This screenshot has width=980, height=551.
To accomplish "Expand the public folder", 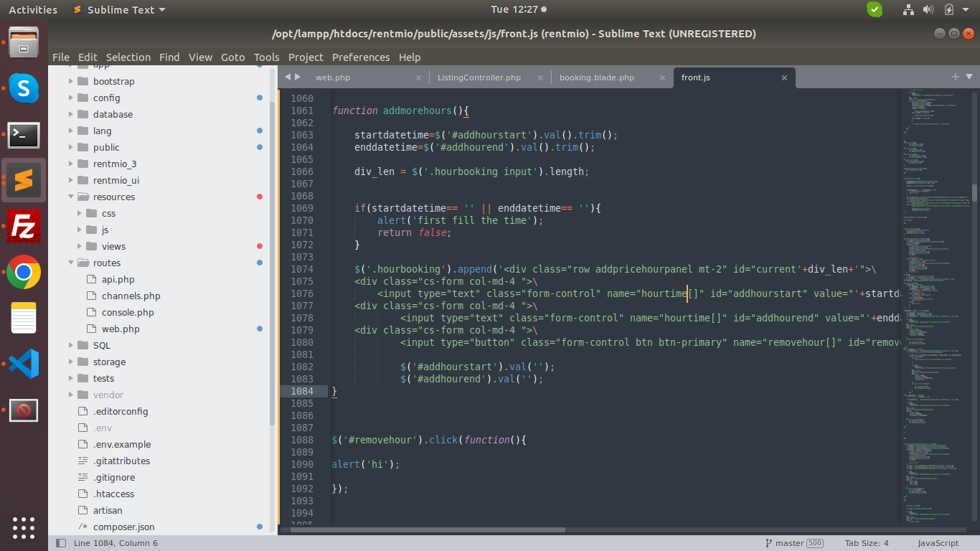I will [71, 147].
